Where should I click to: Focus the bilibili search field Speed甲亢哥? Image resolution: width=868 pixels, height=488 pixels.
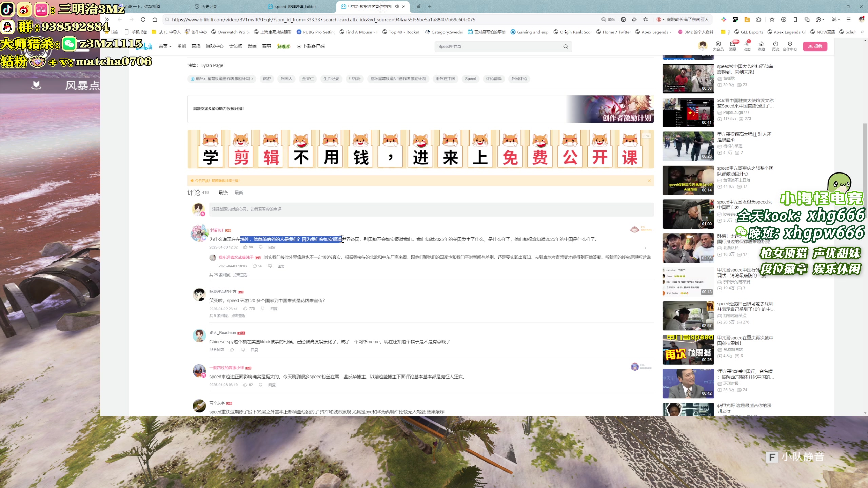pos(498,47)
